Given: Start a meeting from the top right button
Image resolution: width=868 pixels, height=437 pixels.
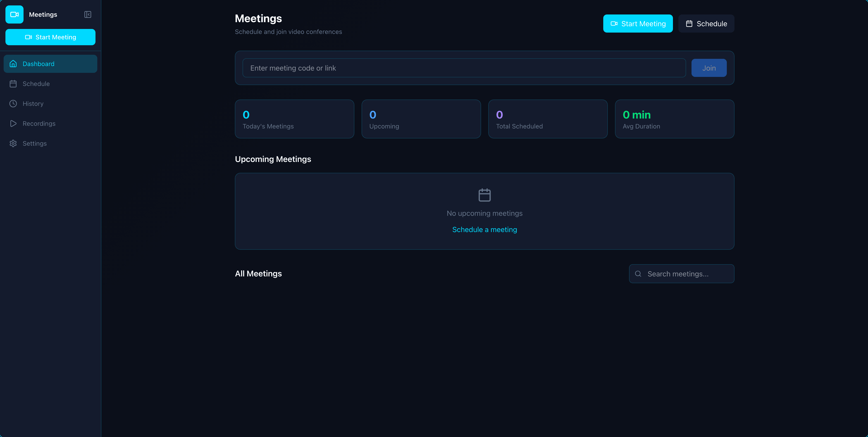Looking at the screenshot, I should tap(638, 24).
